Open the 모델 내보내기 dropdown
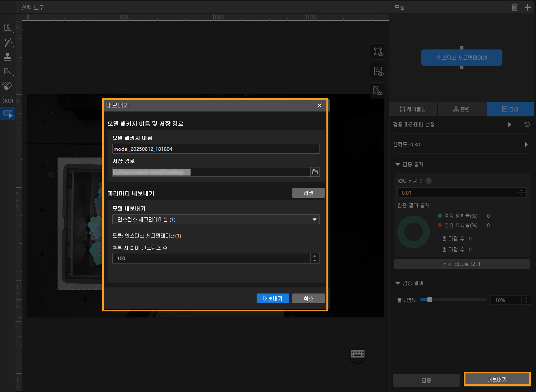The width and height of the screenshot is (536, 392). [216, 219]
